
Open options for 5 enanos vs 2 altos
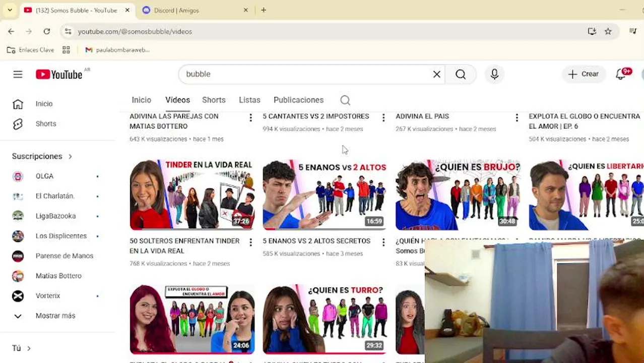click(x=383, y=243)
